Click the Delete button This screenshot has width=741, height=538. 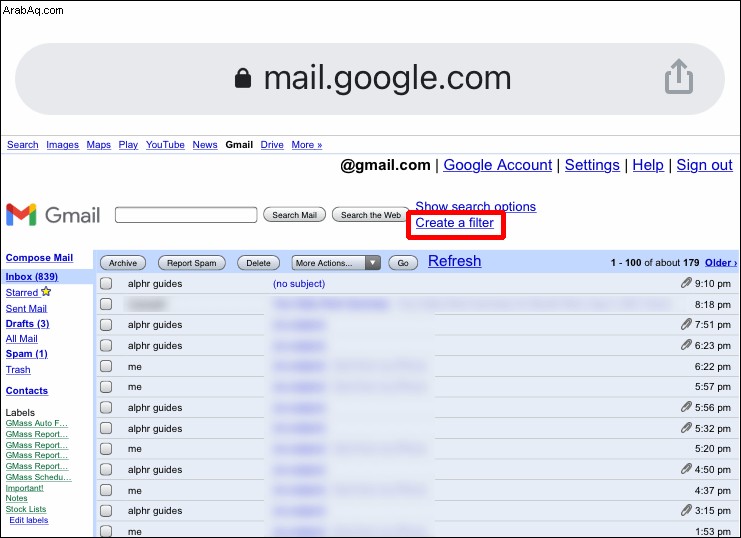tap(258, 263)
